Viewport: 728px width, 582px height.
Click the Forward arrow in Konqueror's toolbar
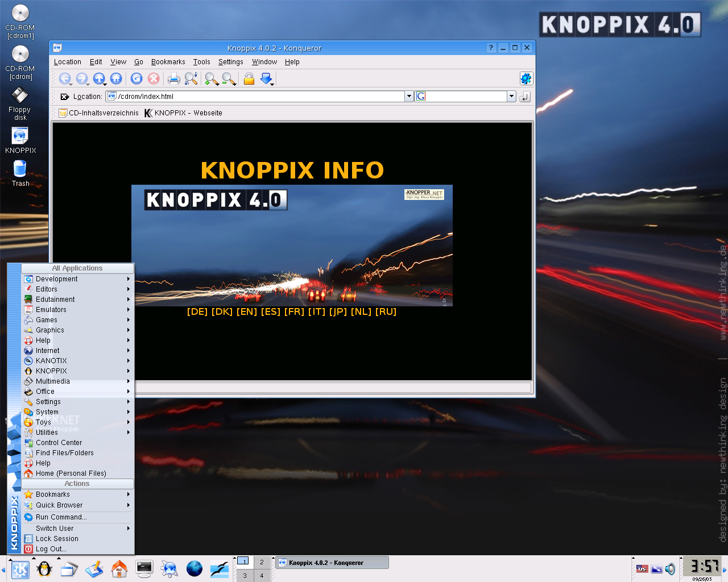click(x=82, y=79)
